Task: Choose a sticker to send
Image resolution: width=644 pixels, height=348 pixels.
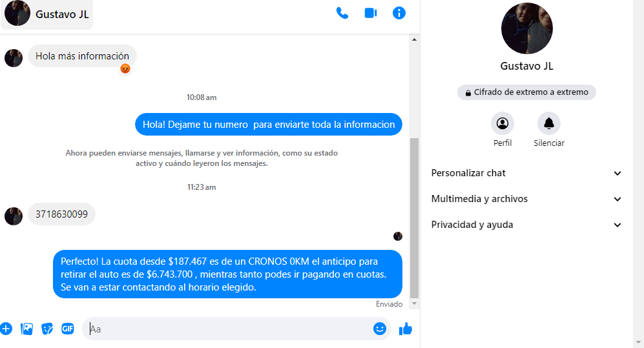Action: coord(47,329)
